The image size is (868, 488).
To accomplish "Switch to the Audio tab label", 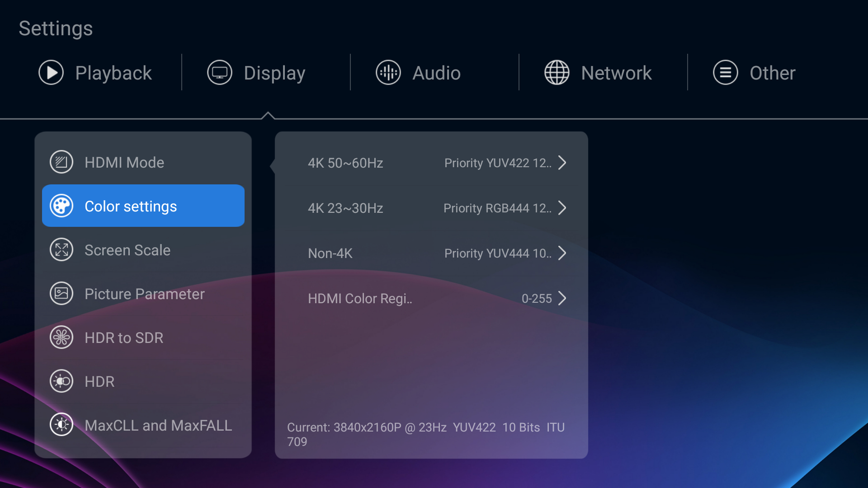I will tap(436, 73).
